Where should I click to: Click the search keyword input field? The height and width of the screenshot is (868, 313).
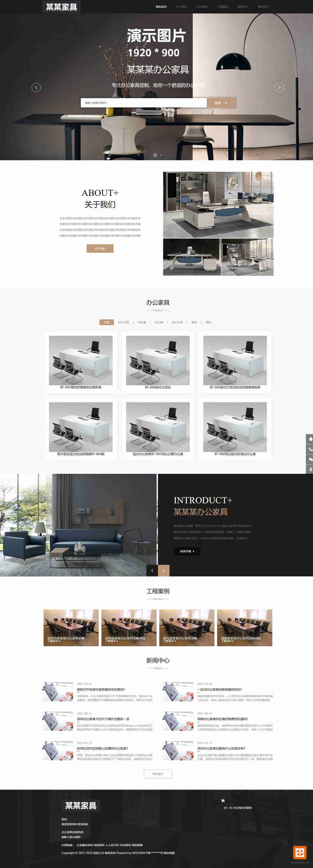pos(143,103)
